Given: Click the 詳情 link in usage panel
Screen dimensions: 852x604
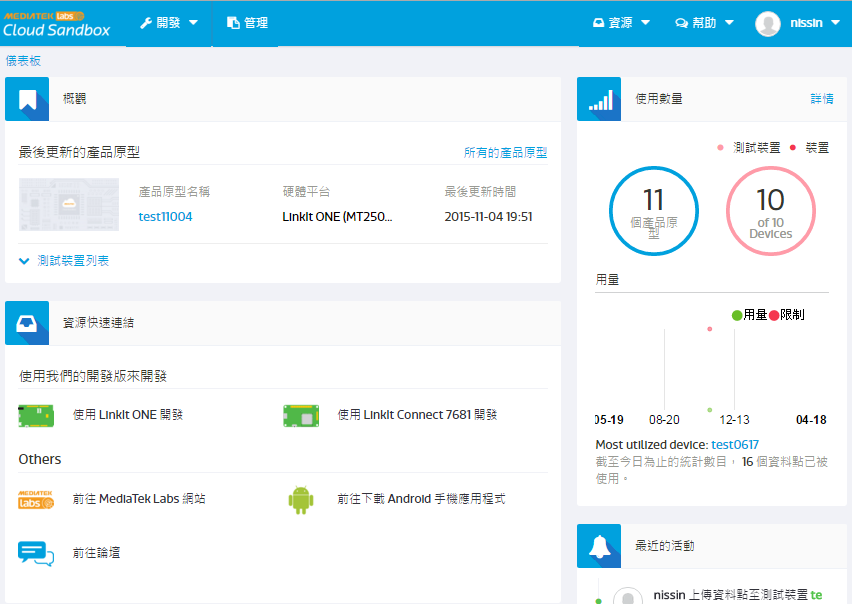Looking at the screenshot, I should coord(821,99).
